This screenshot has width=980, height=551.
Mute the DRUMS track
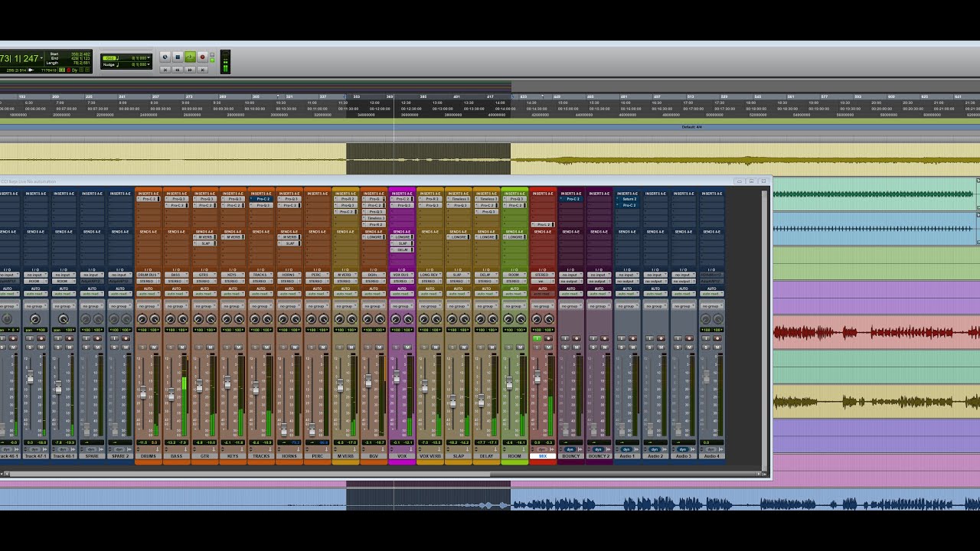coord(154,347)
